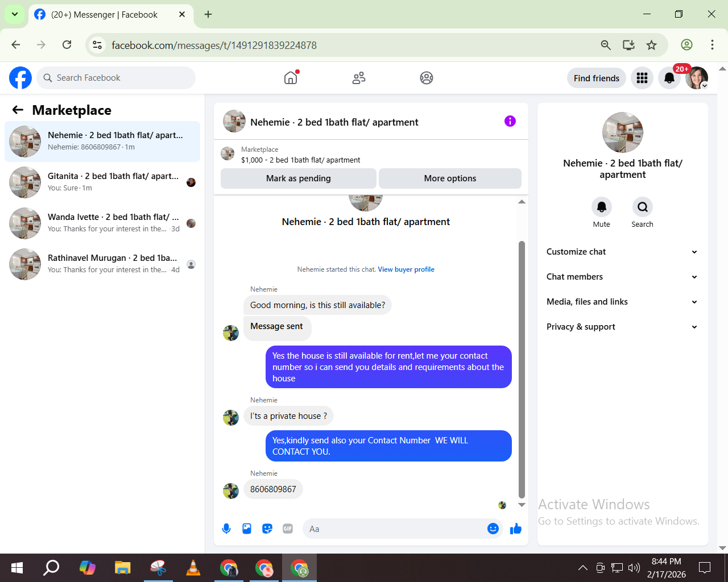
Task: Expand Customize chat section
Action: 622,252
